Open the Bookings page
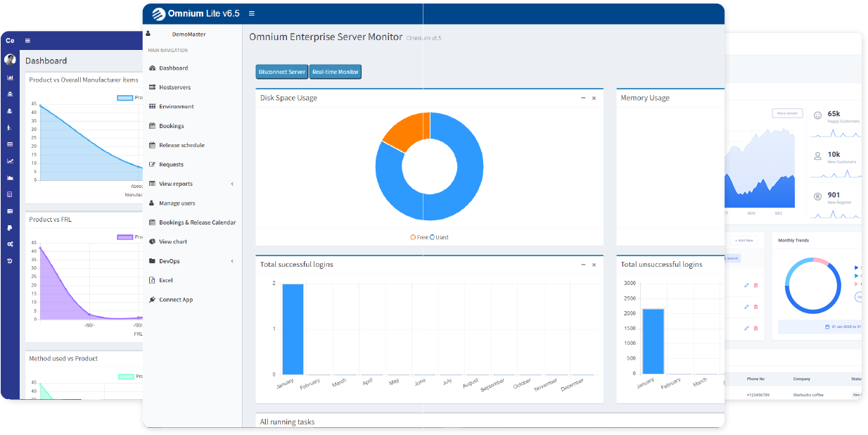Screen dimensions: 868x435 click(x=171, y=126)
